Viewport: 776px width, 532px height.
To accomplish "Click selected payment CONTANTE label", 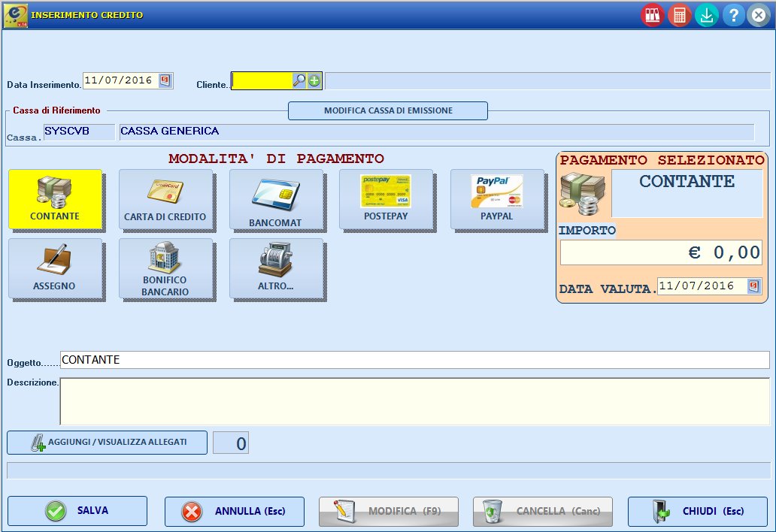I will coord(687,193).
